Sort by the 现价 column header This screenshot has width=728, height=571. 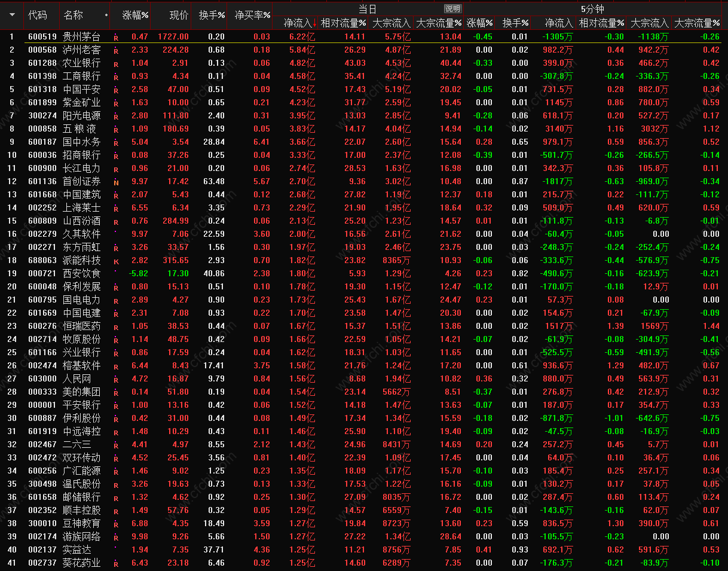point(179,15)
